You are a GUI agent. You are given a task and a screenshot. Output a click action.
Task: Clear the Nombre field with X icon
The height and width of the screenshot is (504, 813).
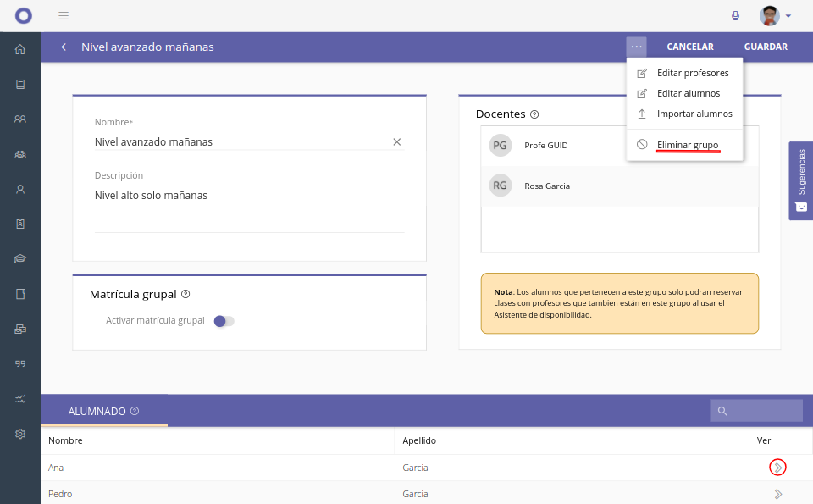click(x=396, y=142)
